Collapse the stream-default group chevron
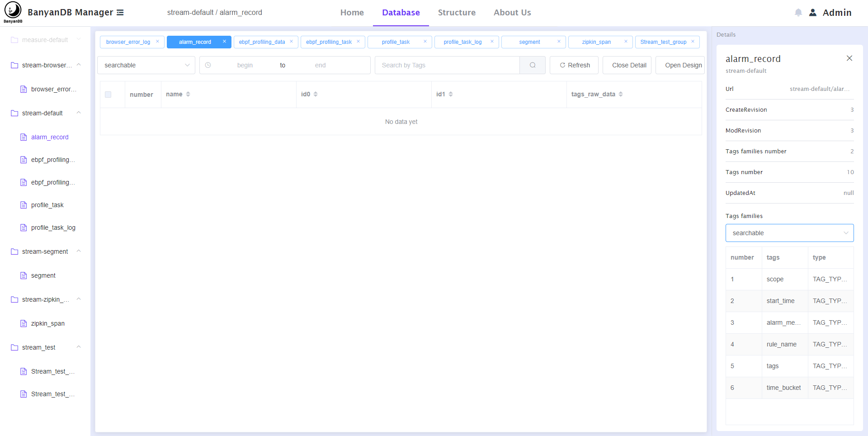This screenshot has height=436, width=868. [79, 113]
